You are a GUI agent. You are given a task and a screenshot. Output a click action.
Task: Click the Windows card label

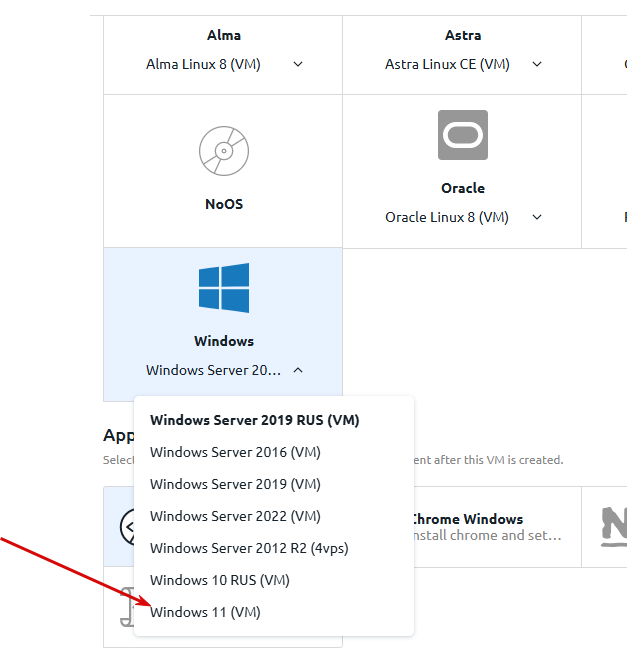point(224,341)
